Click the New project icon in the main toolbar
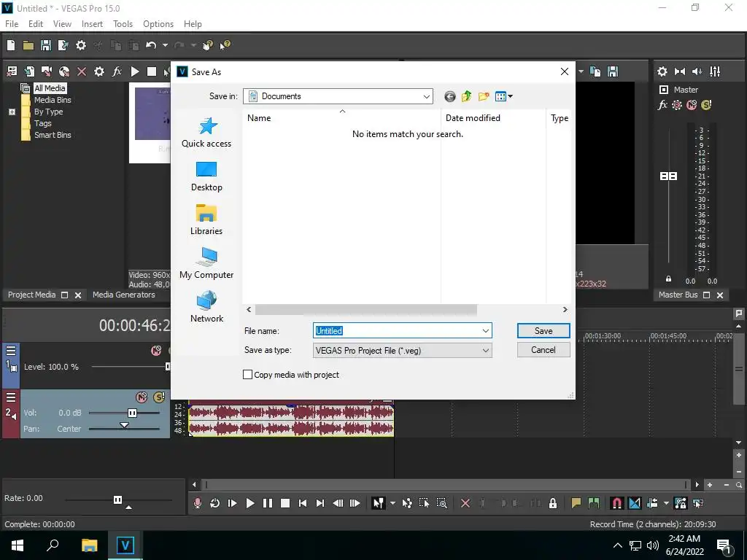Image resolution: width=747 pixels, height=560 pixels. [x=11, y=45]
